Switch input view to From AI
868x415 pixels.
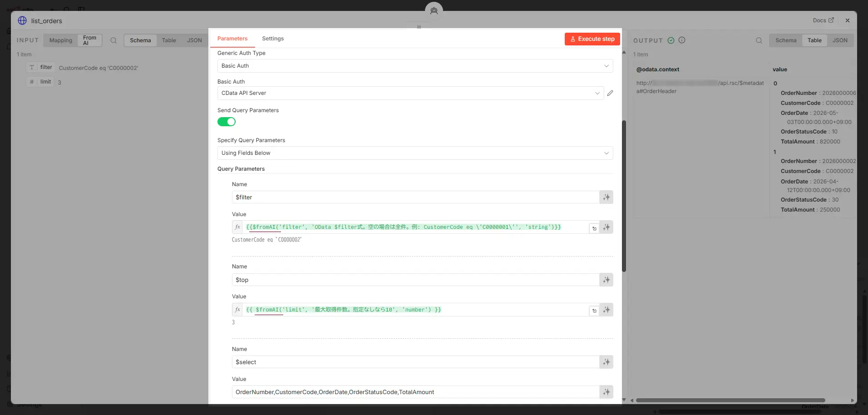click(x=89, y=40)
